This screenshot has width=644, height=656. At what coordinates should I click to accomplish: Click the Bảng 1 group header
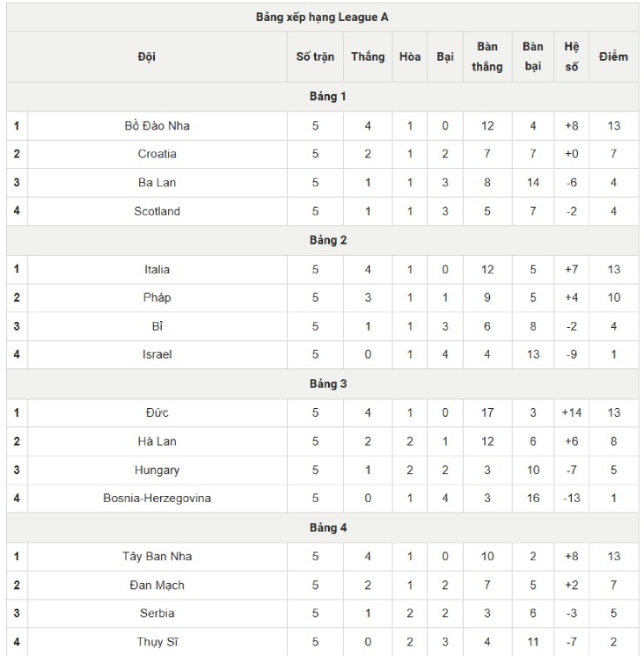coord(327,96)
